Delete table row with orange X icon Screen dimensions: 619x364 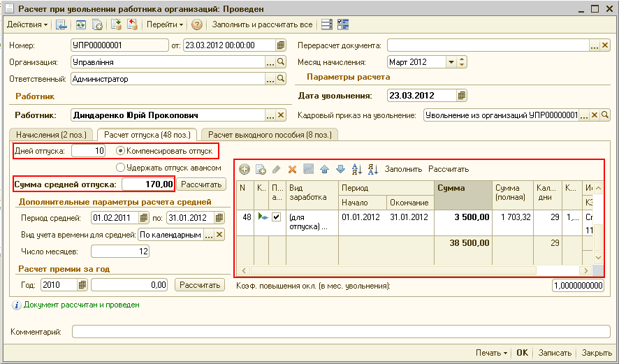click(292, 169)
